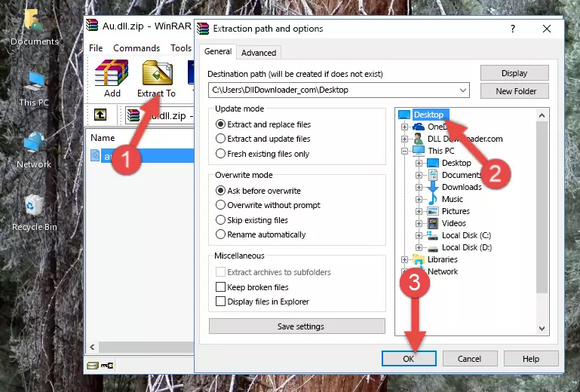This screenshot has height=392, width=580.
Task: Select the This PC desktop icon
Action: click(34, 89)
